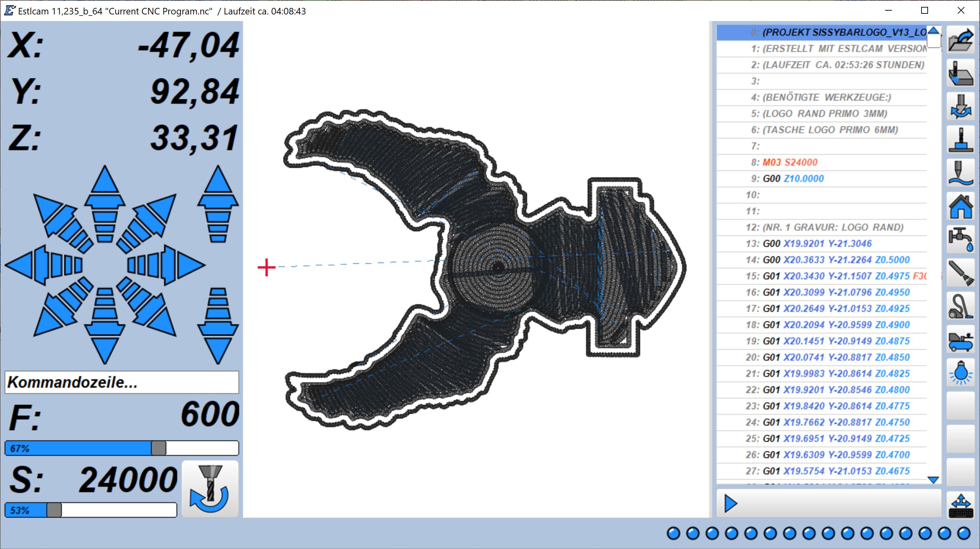This screenshot has width=980, height=549.
Task: Toggle the coolant faucet icon
Action: [960, 239]
